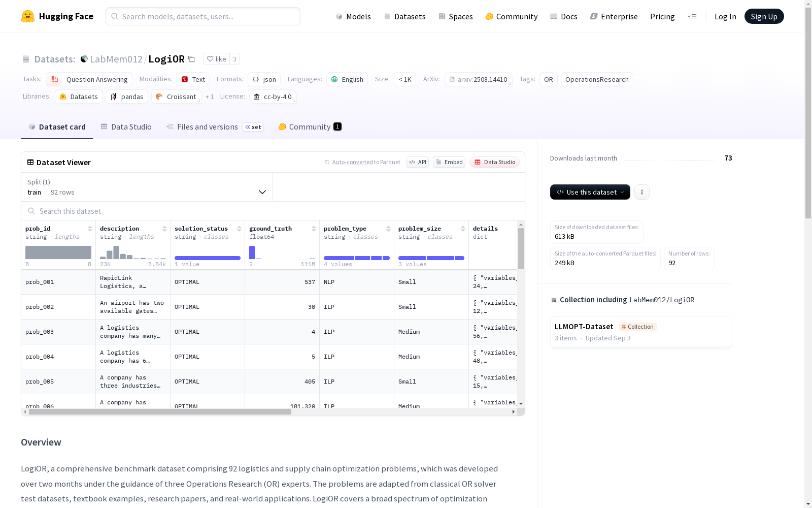Image resolution: width=812 pixels, height=508 pixels.
Task: Click the Embed button
Action: 449,162
